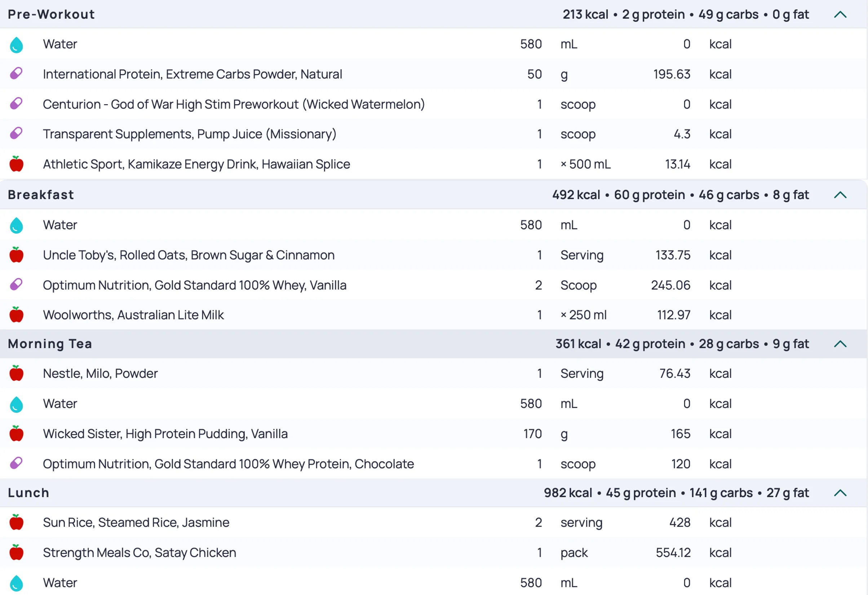Click apple icon beside Satay Chicken
The image size is (868, 595).
tap(17, 552)
